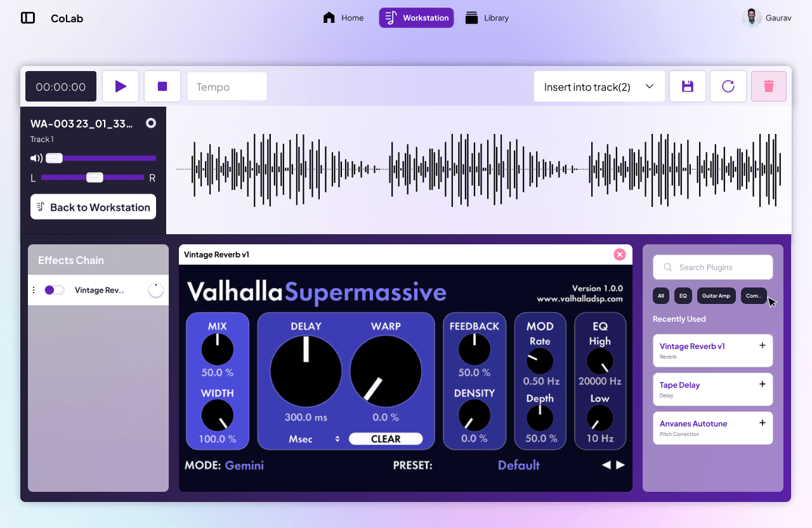
Task: Click the EQ High knob
Action: pyautogui.click(x=600, y=361)
